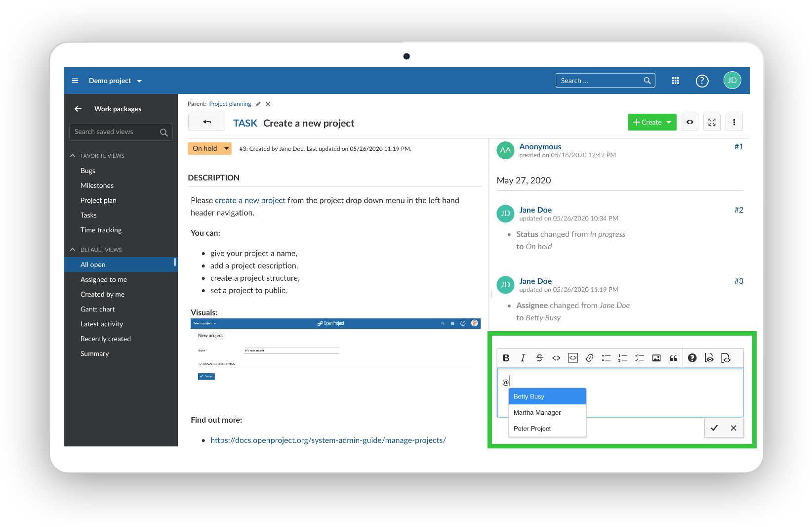
Task: Insert a bulleted list in comment
Action: 606,358
